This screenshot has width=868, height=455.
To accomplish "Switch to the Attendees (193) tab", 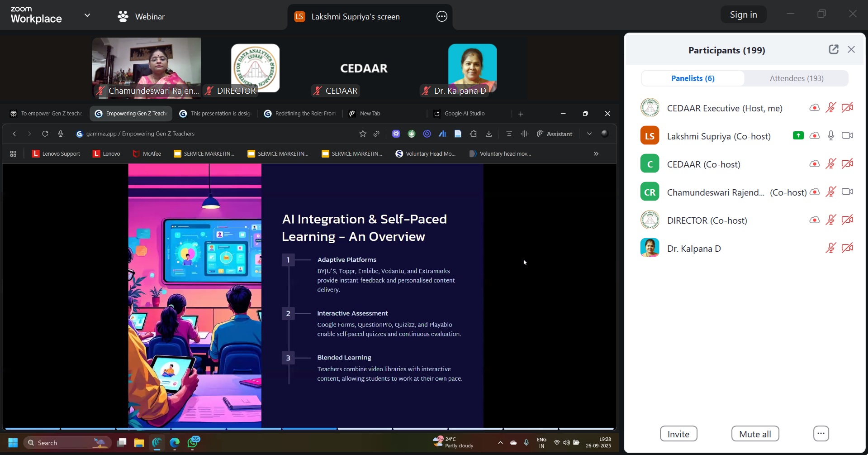I will (796, 78).
